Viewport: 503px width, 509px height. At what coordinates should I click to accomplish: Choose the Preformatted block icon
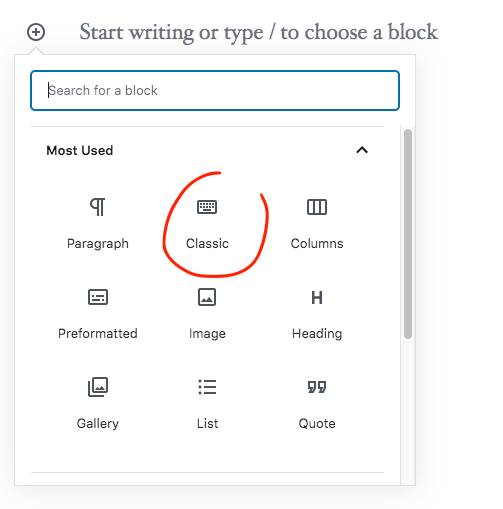[98, 297]
